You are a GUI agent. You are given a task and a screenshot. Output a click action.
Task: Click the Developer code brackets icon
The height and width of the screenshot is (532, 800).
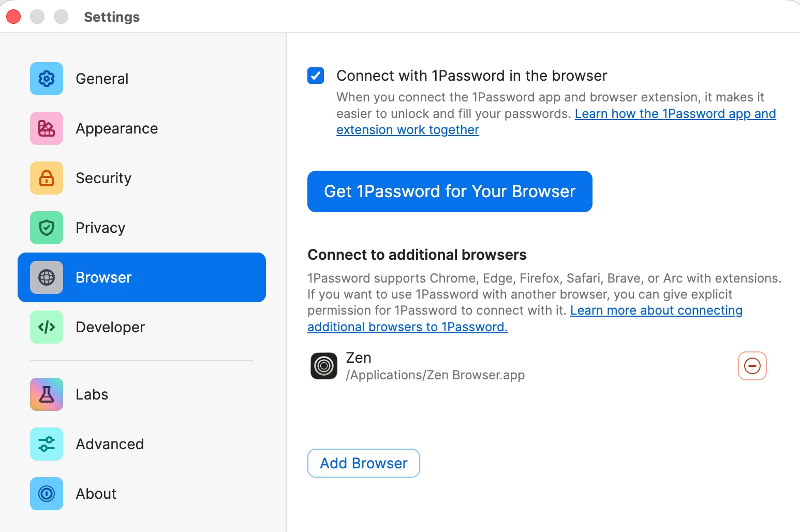[47, 327]
